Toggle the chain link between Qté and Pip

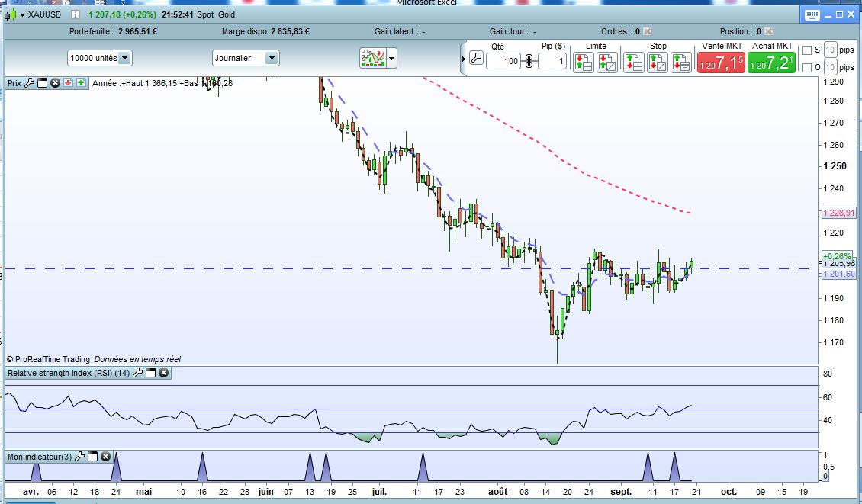[529, 61]
